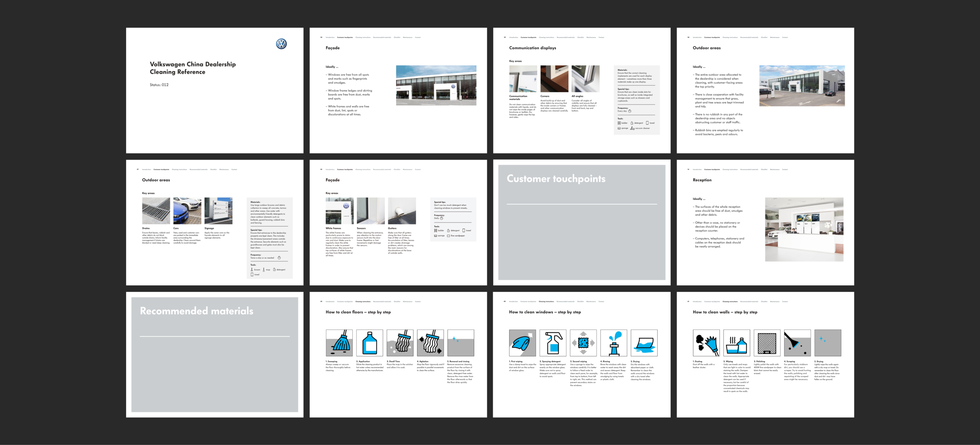
Task: Click the Application bottle icon in floor steps
Action: pyautogui.click(x=370, y=343)
